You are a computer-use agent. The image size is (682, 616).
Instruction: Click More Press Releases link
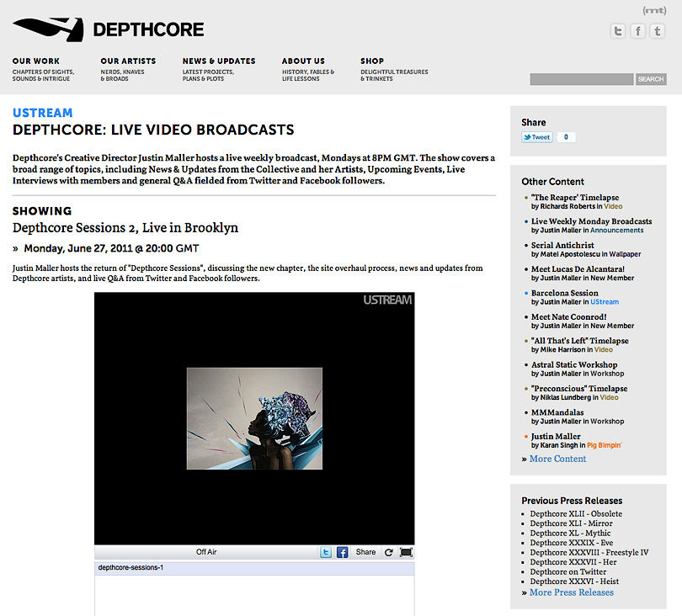(x=572, y=592)
